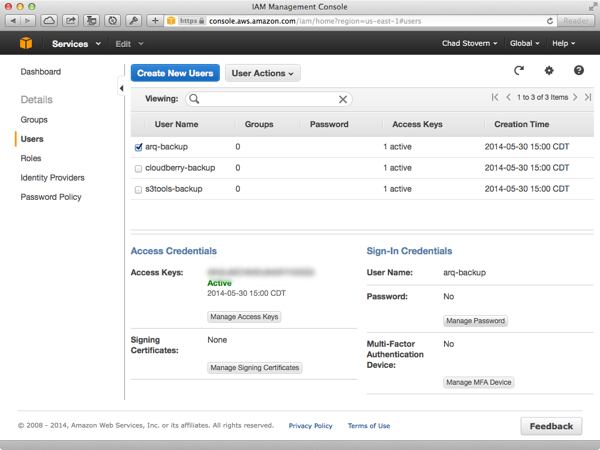Go to next page of items
The width and height of the screenshot is (600, 450).
tap(575, 97)
